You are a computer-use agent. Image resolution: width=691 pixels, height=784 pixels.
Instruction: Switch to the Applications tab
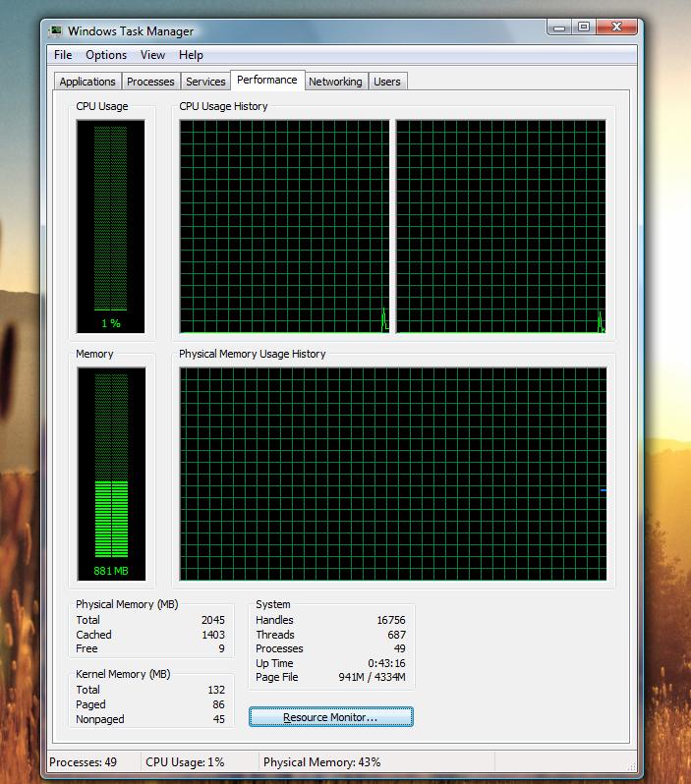87,82
